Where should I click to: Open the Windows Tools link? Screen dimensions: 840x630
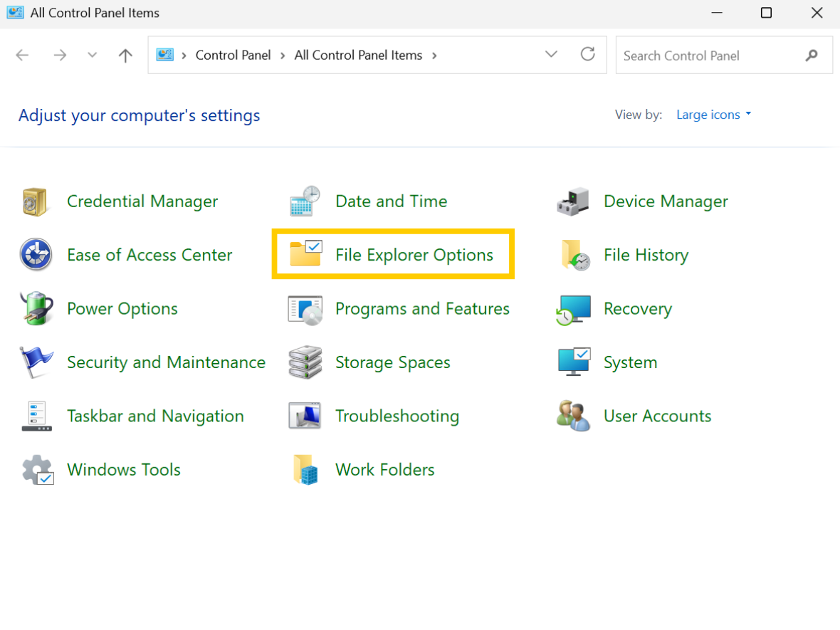[x=124, y=469]
